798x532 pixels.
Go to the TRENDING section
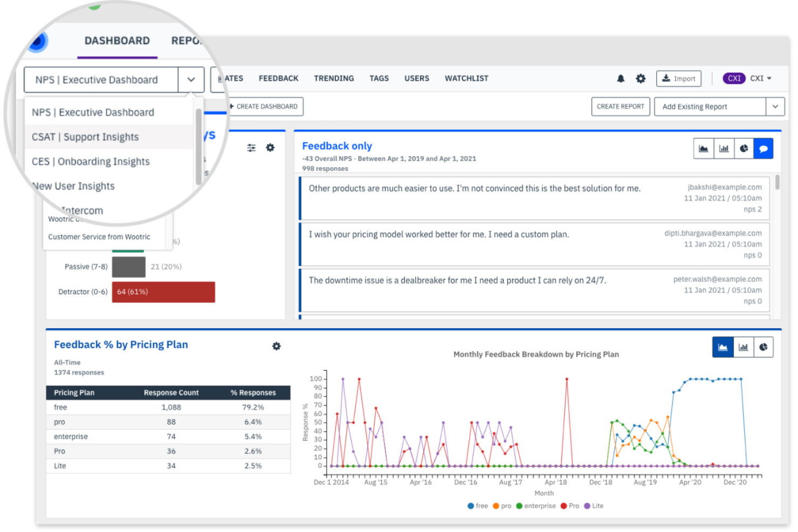pos(334,79)
